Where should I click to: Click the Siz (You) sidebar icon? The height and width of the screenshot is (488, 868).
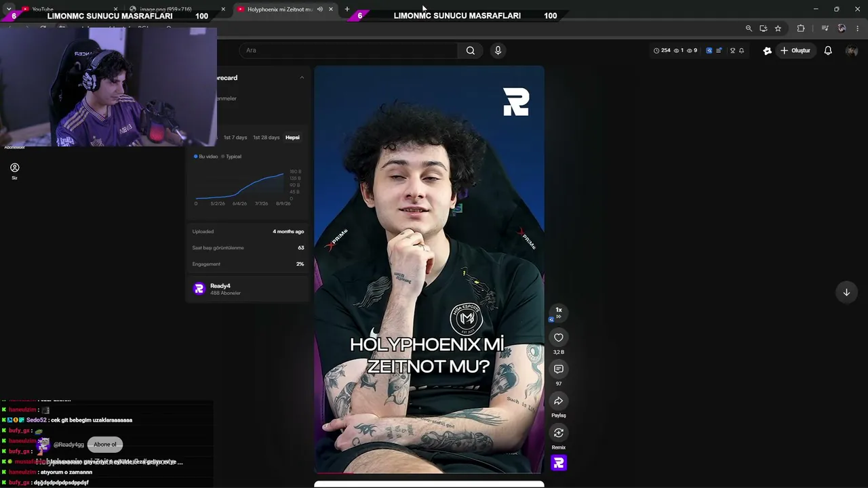tap(14, 171)
